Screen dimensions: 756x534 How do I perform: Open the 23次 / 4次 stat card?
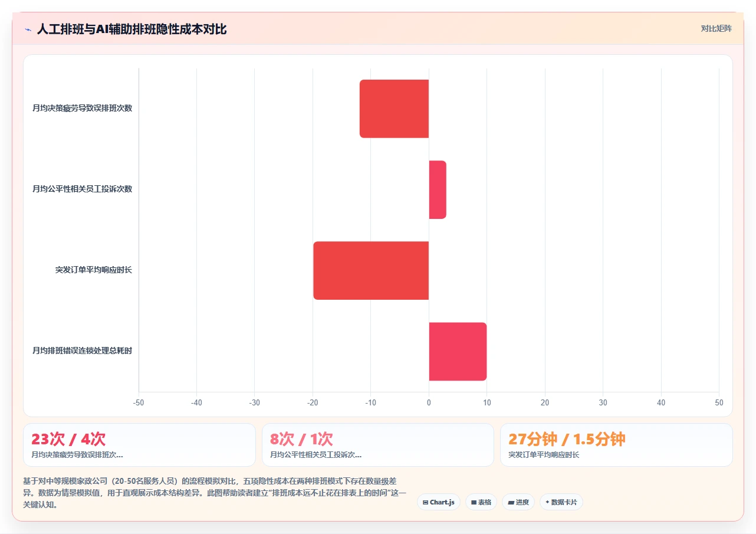coord(139,445)
